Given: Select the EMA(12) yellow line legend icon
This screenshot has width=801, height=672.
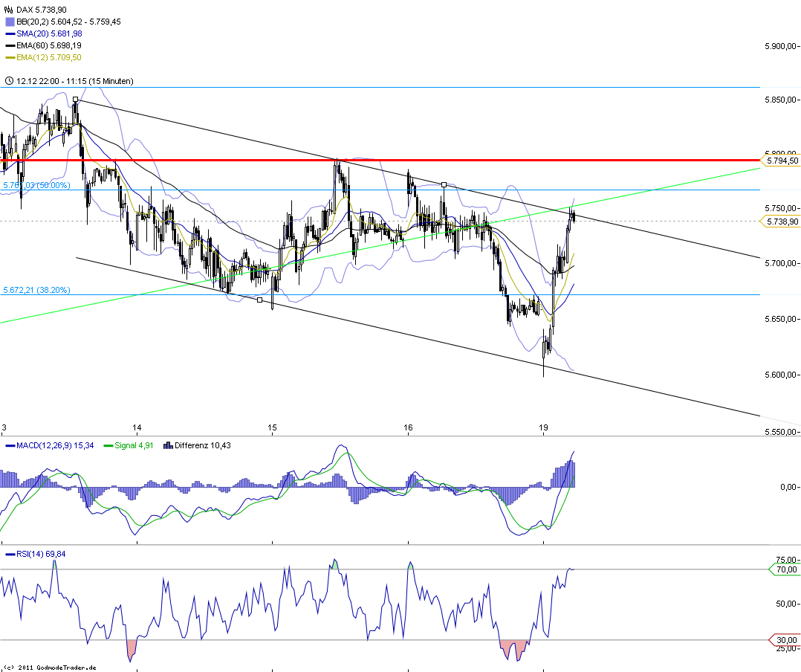Looking at the screenshot, I should click(x=9, y=57).
